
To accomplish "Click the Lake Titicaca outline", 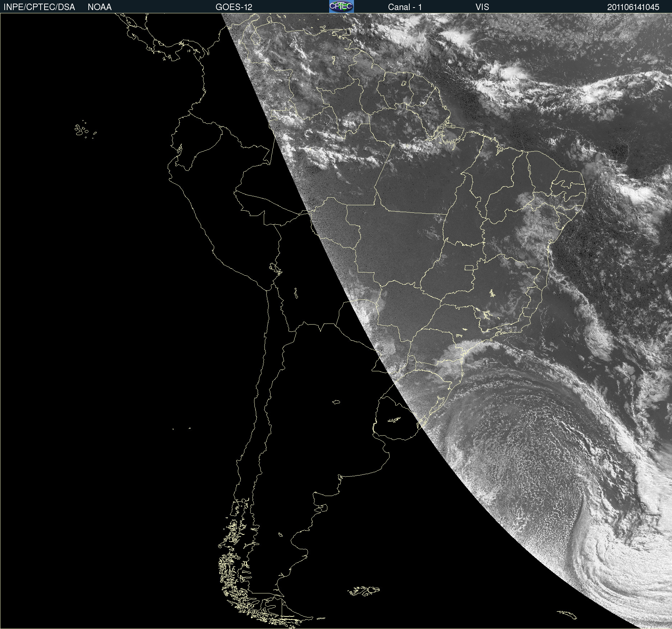I will [x=275, y=268].
